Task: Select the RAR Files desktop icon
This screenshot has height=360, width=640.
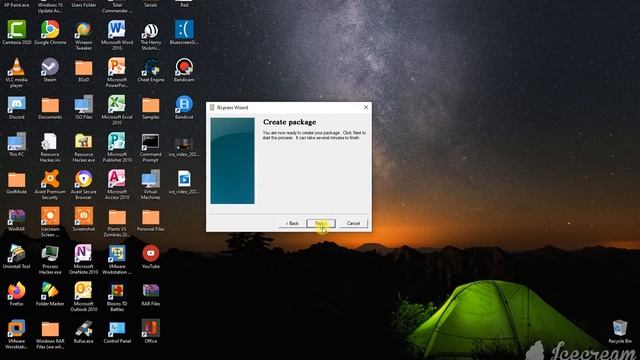Action: pos(151,291)
